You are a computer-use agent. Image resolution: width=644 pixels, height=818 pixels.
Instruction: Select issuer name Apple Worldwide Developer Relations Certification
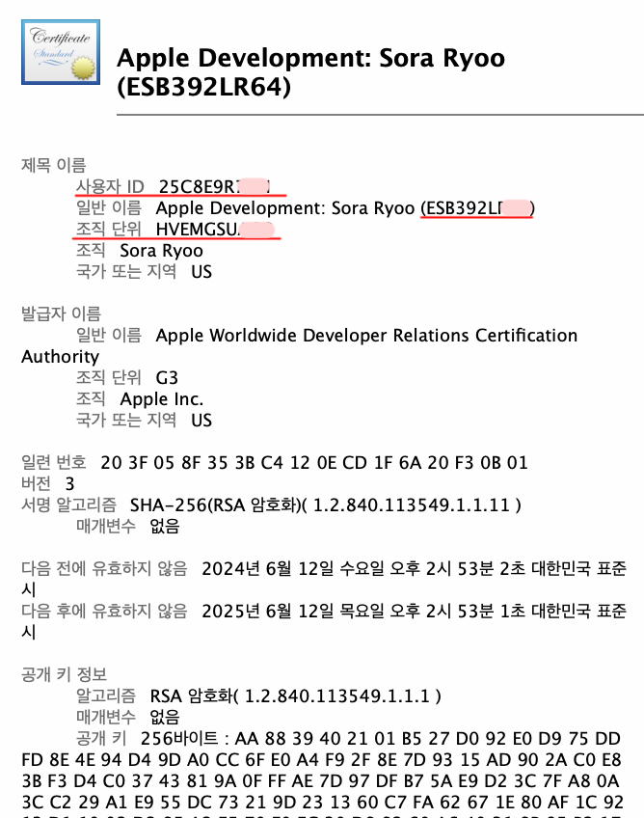[366, 335]
